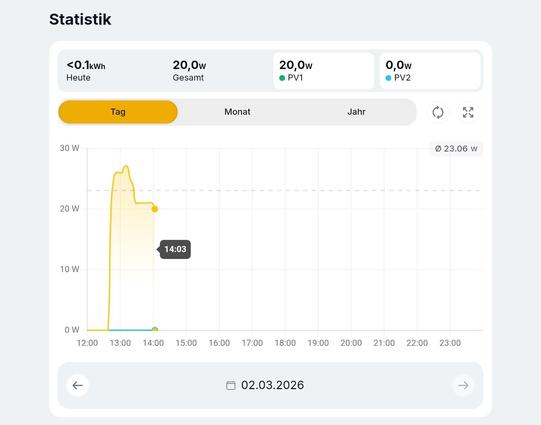This screenshot has height=425, width=541.
Task: Click the green PV1 color dot
Action: point(282,78)
